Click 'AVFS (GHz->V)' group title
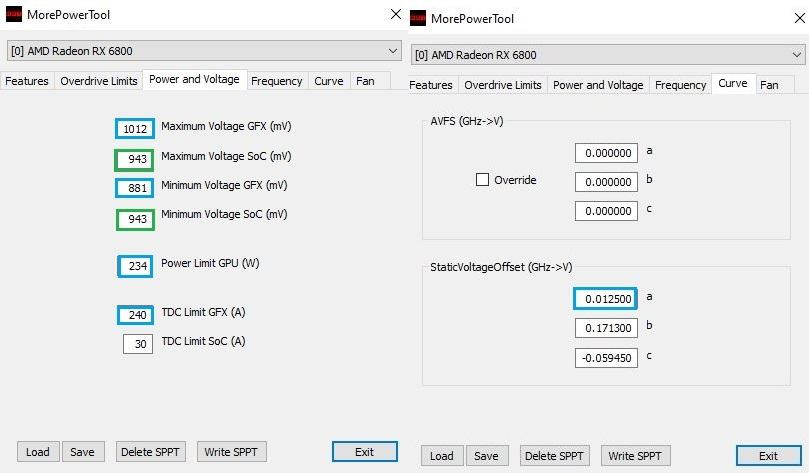Image resolution: width=809 pixels, height=473 pixels. tap(467, 121)
